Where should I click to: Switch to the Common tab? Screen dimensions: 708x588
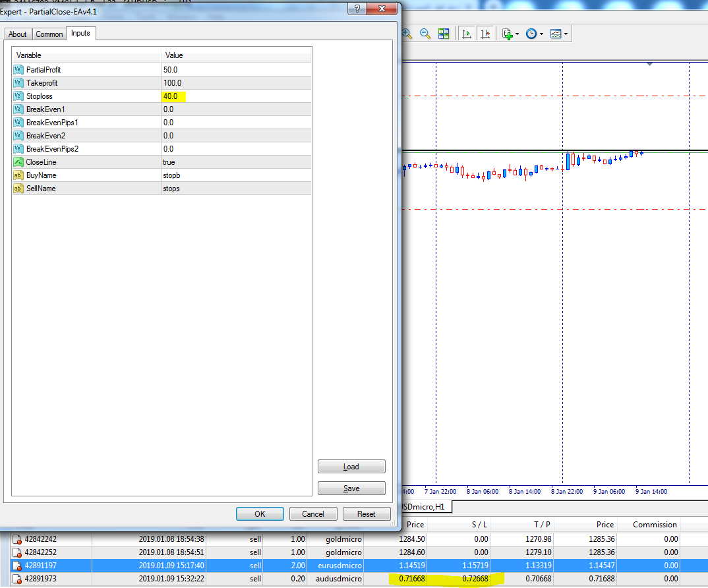pos(49,34)
